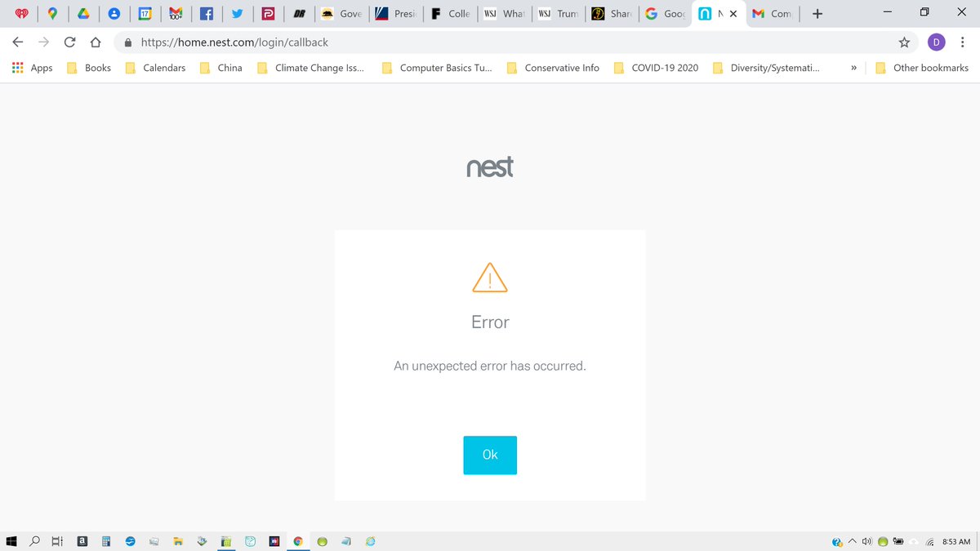Screen dimensions: 980x551
Task: Bookmark this page with the star
Action: pos(904,42)
